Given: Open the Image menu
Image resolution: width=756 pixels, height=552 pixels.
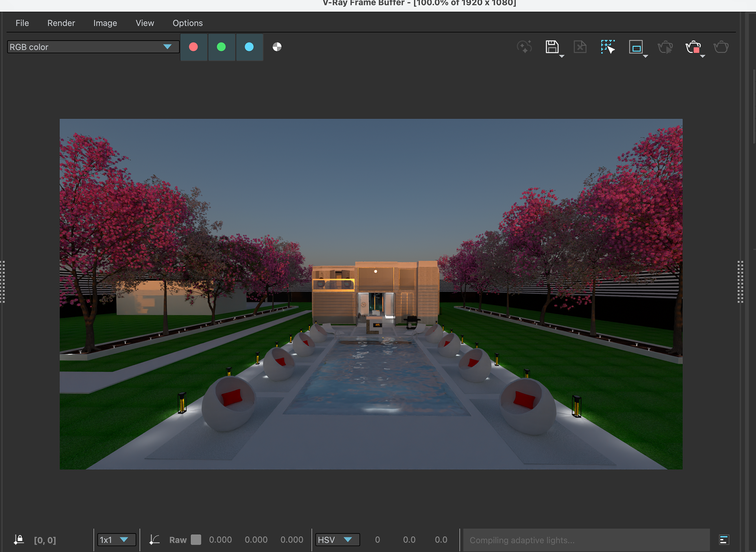Looking at the screenshot, I should coord(105,23).
